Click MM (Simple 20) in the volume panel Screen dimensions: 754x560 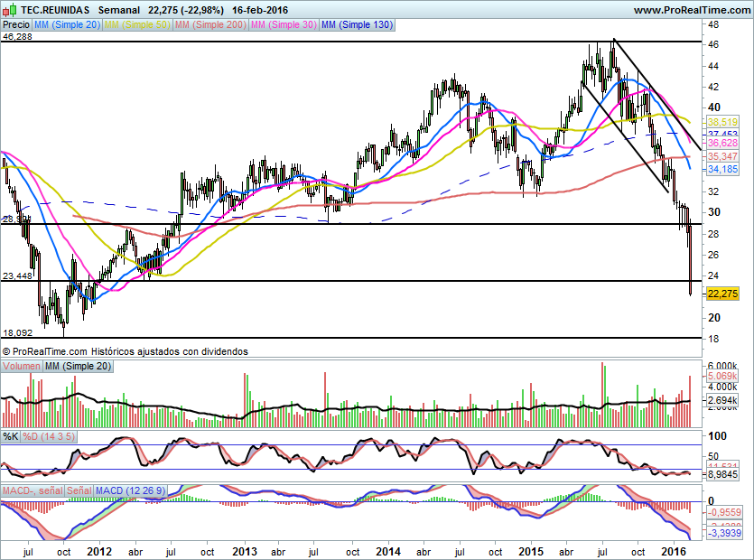[x=79, y=365]
